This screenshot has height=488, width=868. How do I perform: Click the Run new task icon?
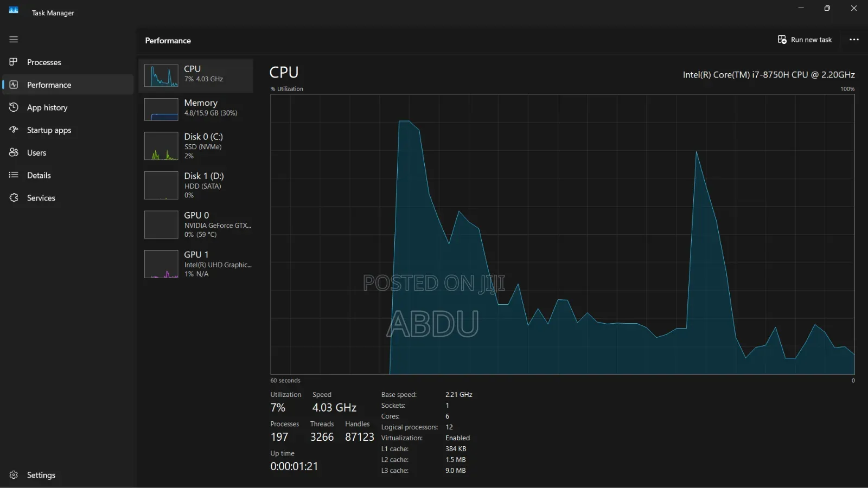click(782, 40)
